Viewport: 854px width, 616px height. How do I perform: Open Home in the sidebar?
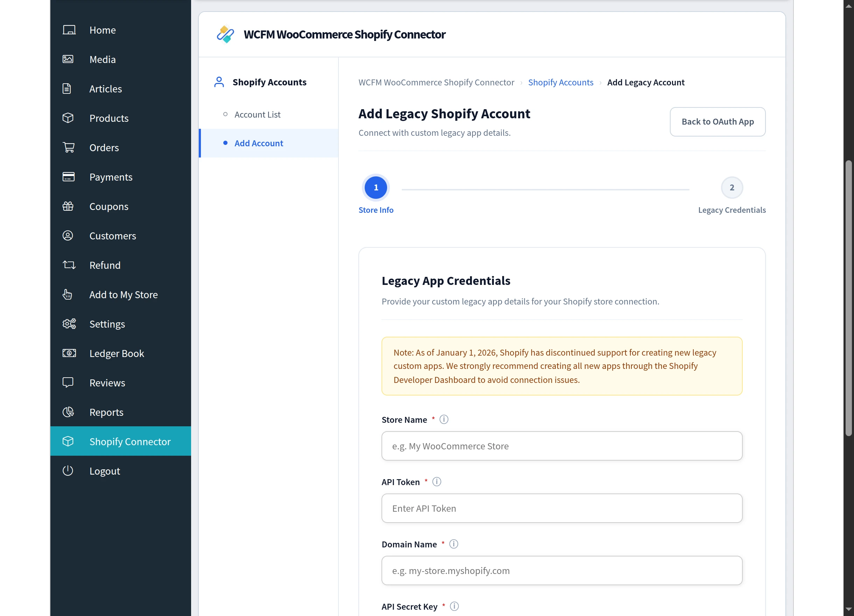(x=120, y=30)
